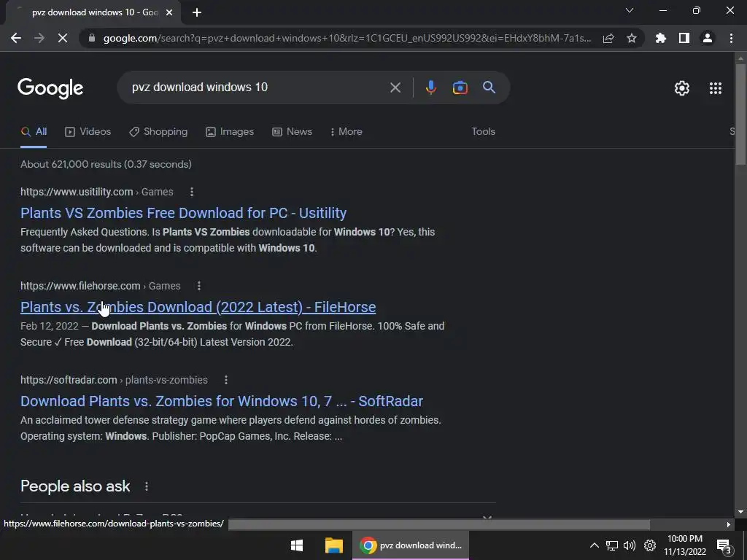The image size is (747, 560).
Task: Open network status tray icon
Action: pyautogui.click(x=612, y=545)
